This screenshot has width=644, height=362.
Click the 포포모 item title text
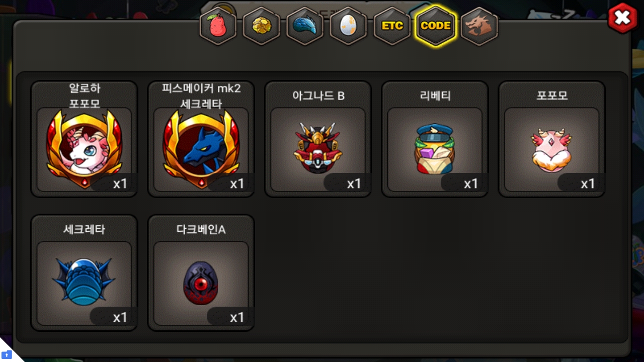coord(552,96)
